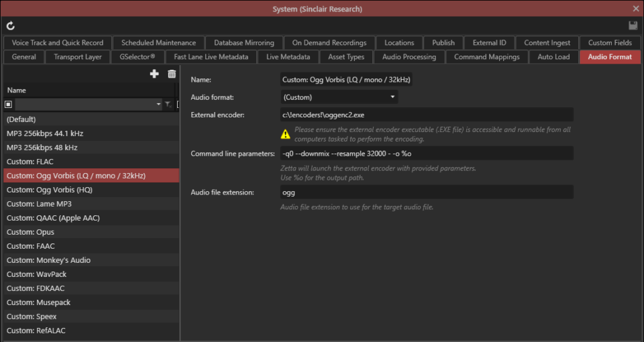
Task: Open the Audio format (Custom) dropdown
Action: [x=339, y=97]
